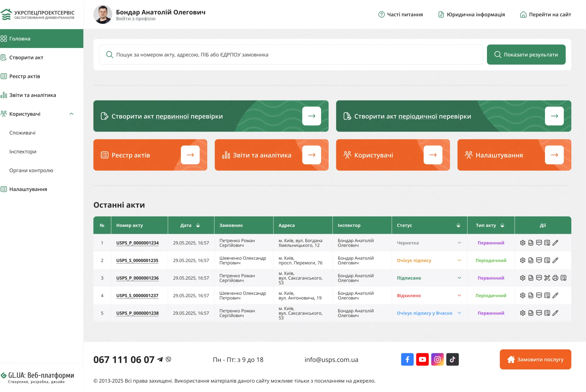The image size is (586, 392).
Task: Sort table by Тип акту column
Action: [502, 225]
